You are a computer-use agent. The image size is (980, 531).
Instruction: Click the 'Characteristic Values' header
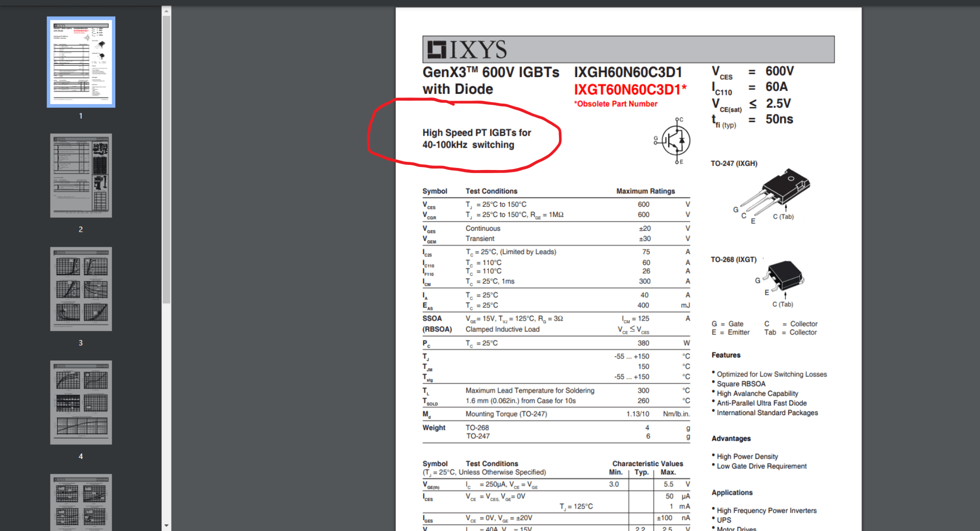[647, 464]
